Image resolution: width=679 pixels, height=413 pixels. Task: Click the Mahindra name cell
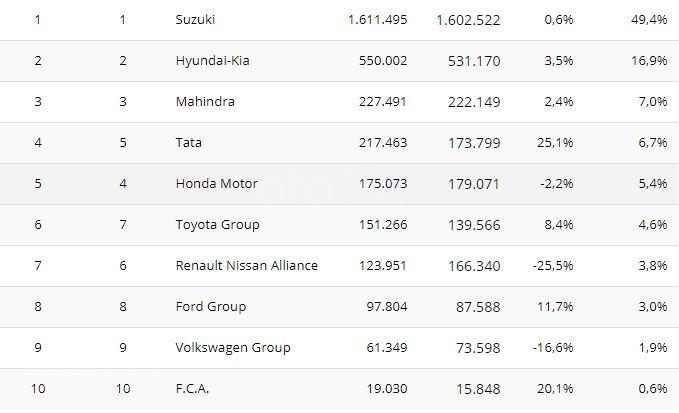point(205,101)
